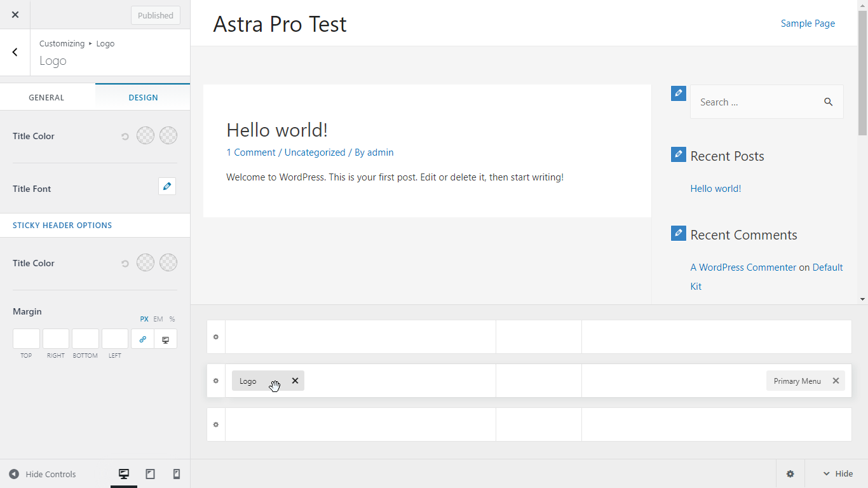Open the sticky header Title Color normal swatch
The height and width of the screenshot is (488, 868).
pos(146,262)
